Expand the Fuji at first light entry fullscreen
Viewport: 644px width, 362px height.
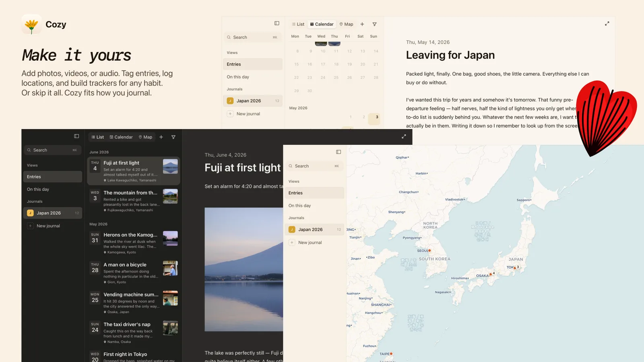click(404, 137)
